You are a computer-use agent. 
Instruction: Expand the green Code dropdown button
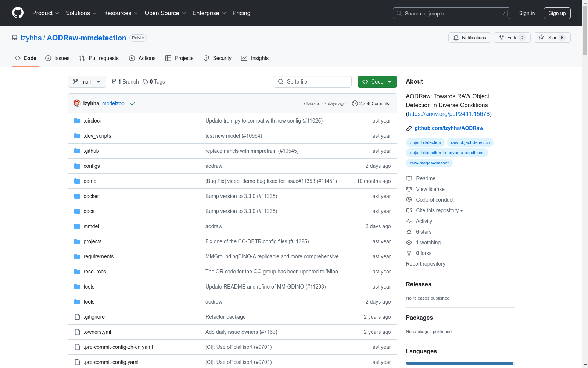click(x=377, y=82)
